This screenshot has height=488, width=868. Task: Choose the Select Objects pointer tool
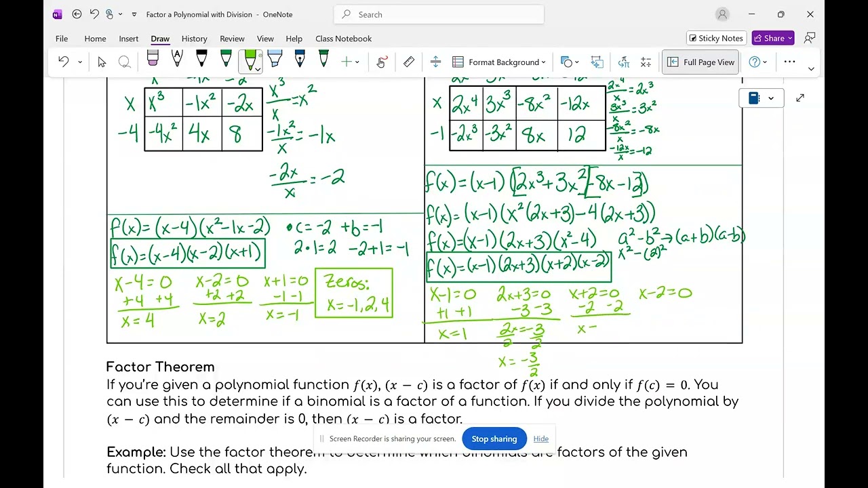[x=102, y=62]
